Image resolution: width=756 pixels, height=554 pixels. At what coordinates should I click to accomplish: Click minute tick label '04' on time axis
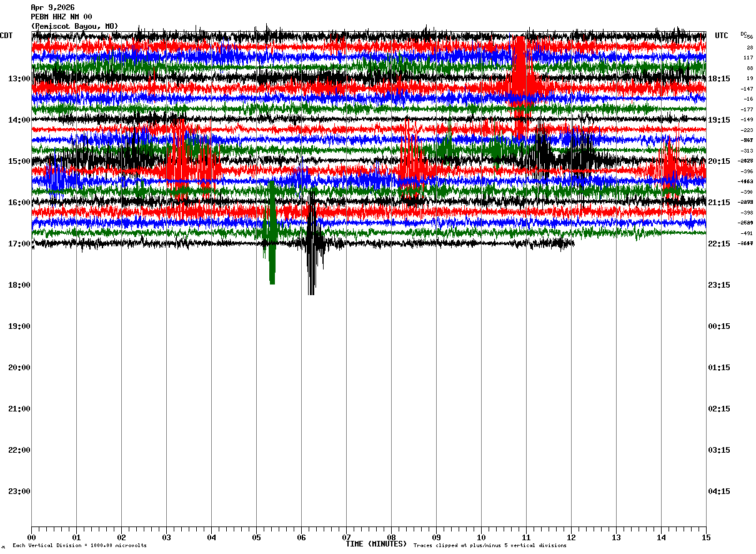click(x=211, y=538)
